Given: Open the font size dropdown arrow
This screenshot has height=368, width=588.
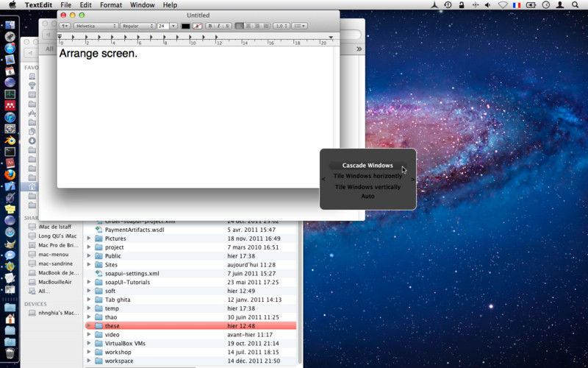Looking at the screenshot, I should (x=173, y=26).
